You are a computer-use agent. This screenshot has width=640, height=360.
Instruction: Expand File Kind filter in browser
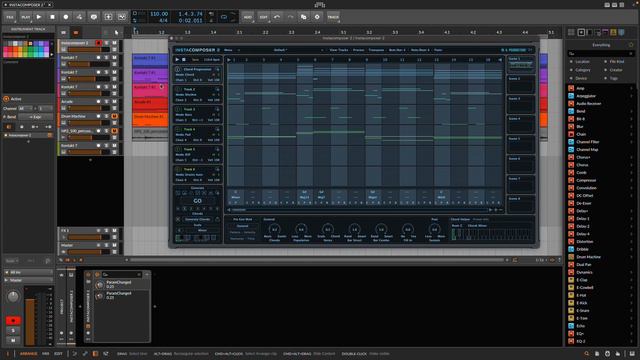pos(616,62)
